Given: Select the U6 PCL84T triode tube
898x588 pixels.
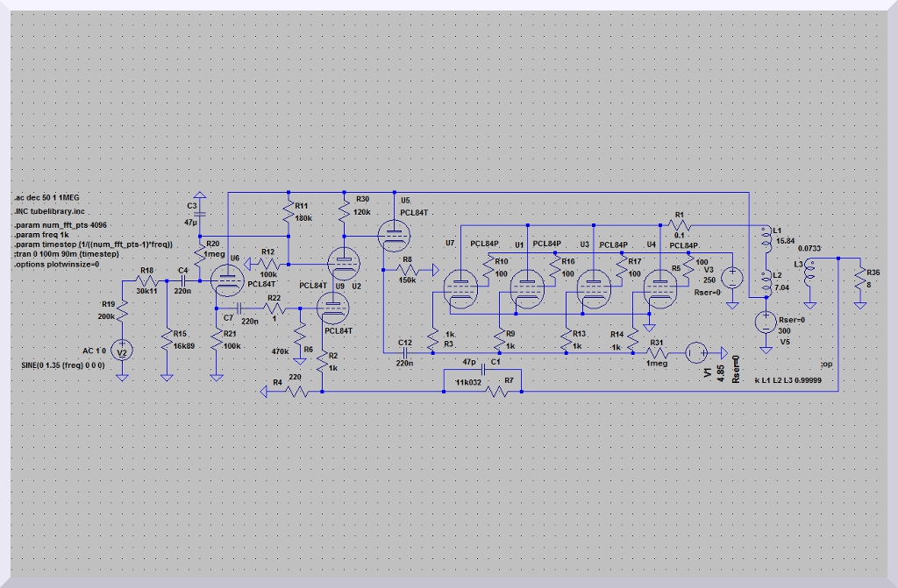Looking at the screenshot, I should point(228,279).
